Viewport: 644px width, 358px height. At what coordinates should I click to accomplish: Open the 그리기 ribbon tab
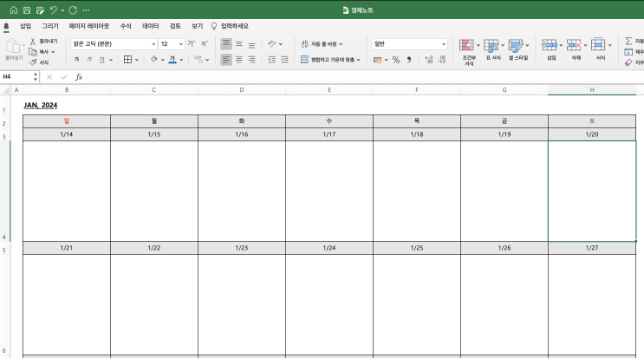coord(50,26)
